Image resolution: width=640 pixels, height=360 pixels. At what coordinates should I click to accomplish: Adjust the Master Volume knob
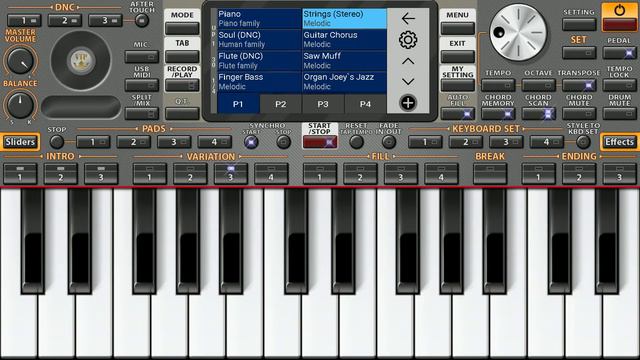point(20,61)
